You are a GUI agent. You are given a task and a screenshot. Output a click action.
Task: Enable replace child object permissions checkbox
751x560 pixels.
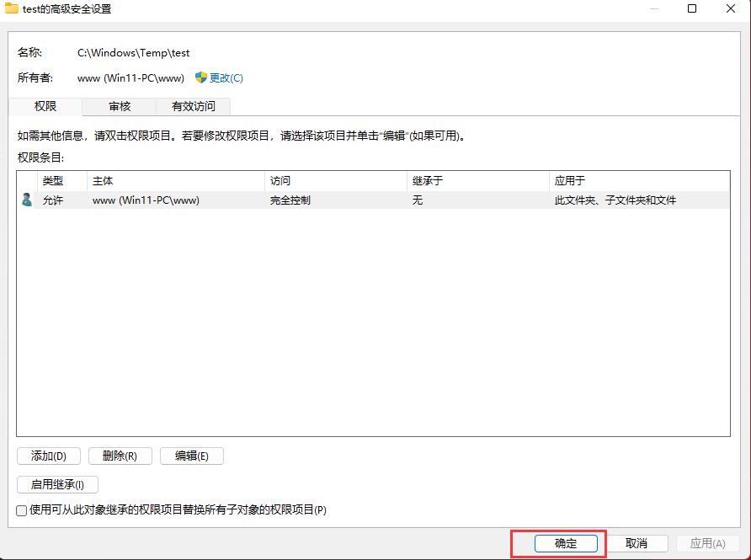point(21,510)
